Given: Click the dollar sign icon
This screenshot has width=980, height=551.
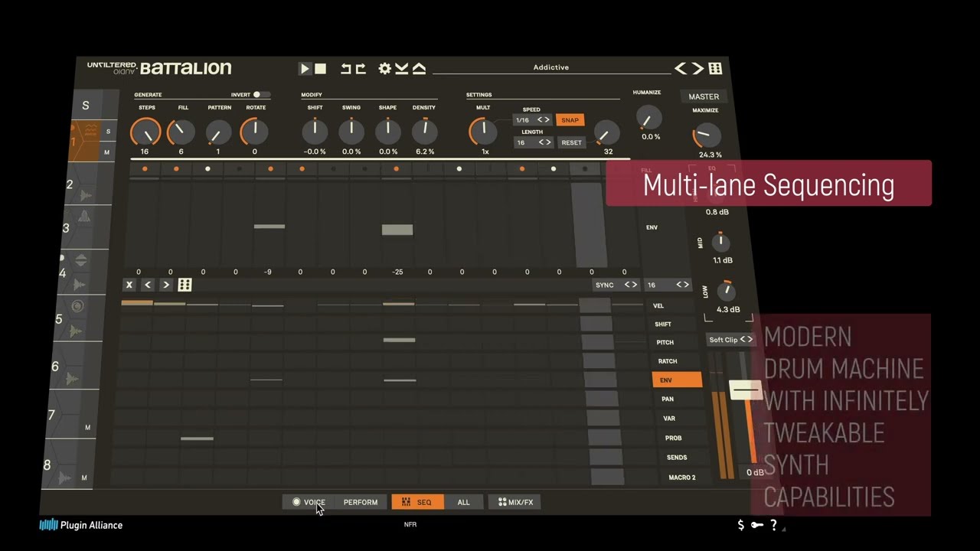Looking at the screenshot, I should (x=740, y=525).
